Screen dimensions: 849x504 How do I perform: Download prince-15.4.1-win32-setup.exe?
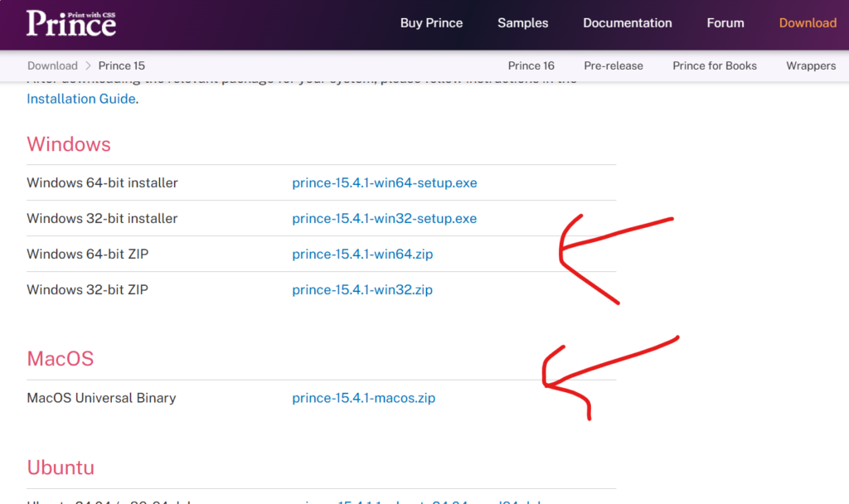pyautogui.click(x=384, y=219)
